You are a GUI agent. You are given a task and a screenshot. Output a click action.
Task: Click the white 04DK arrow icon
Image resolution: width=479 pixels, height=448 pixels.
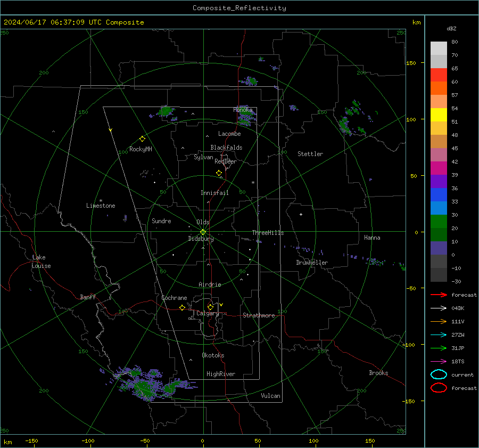(x=439, y=308)
